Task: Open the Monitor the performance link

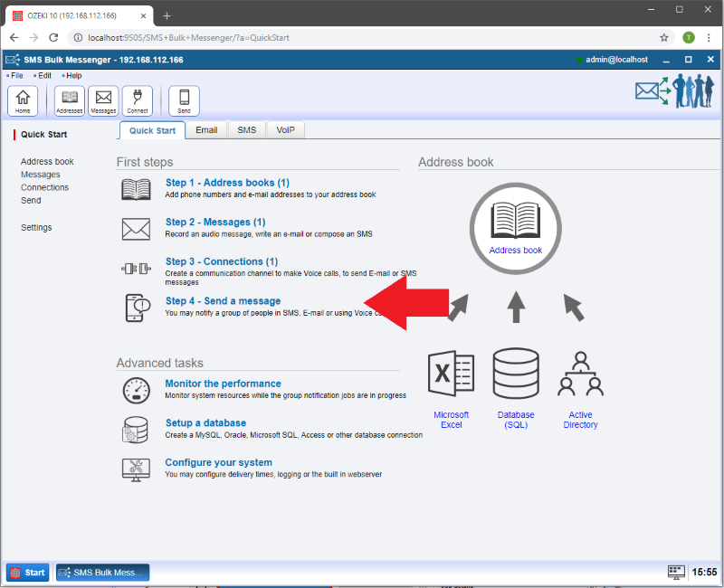Action: point(223,384)
